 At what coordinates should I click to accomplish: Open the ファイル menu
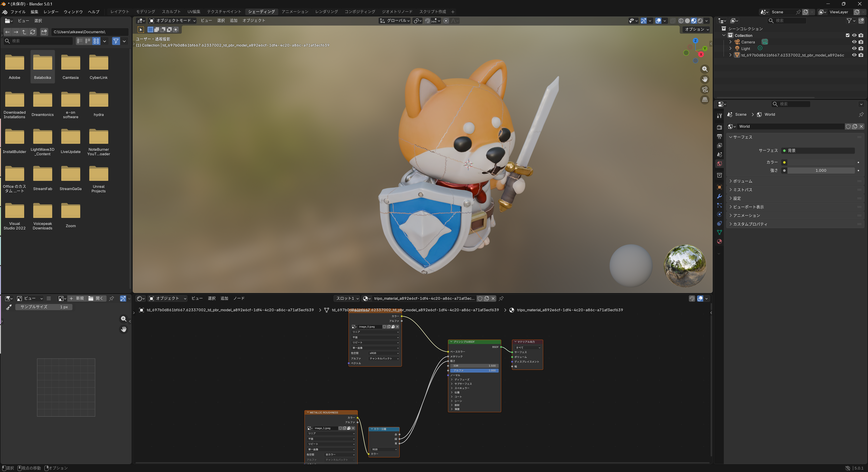[x=18, y=12]
